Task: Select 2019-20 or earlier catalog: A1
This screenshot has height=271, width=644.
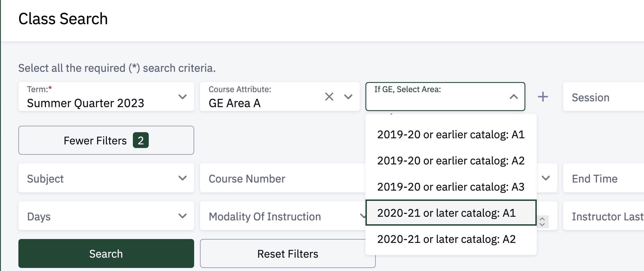Action: coord(450,135)
